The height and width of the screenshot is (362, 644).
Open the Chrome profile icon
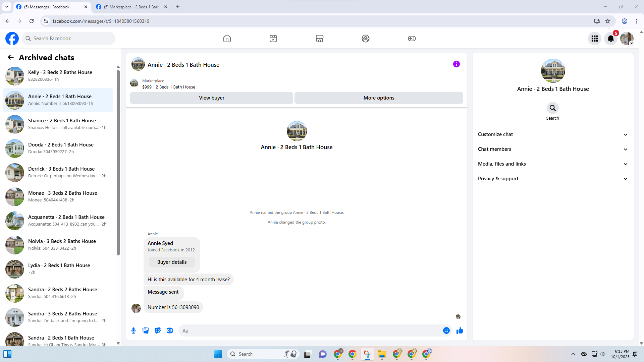625,21
